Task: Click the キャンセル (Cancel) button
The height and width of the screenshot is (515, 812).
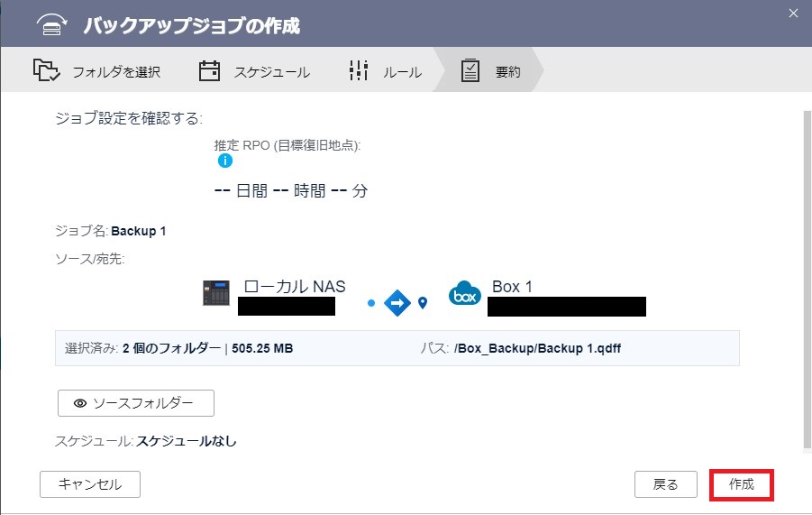Action: click(90, 484)
